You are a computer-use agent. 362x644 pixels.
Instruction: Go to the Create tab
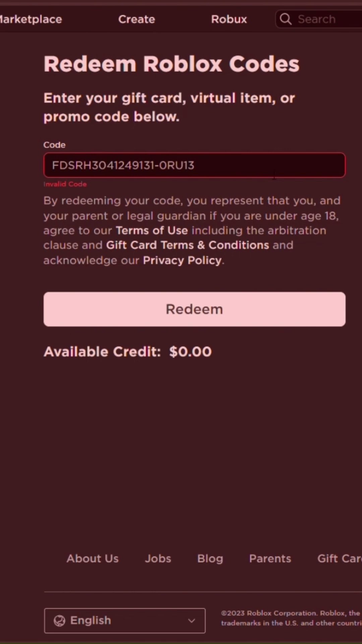(137, 19)
